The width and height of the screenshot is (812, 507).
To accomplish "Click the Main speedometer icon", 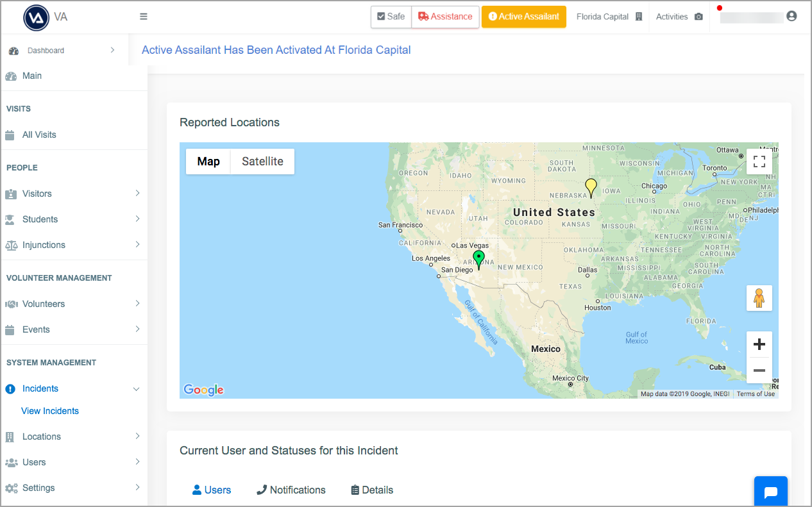I will coord(10,76).
